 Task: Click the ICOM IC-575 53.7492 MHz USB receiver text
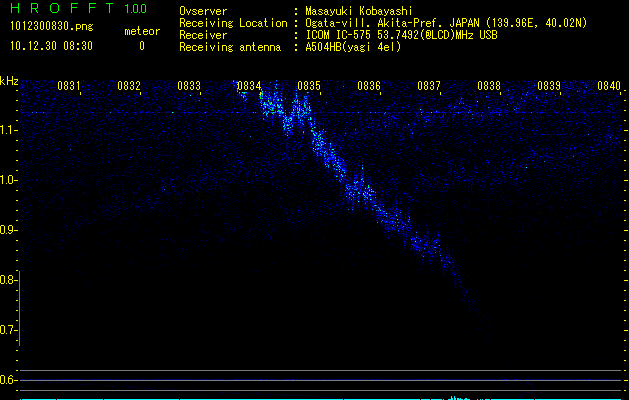click(x=402, y=35)
